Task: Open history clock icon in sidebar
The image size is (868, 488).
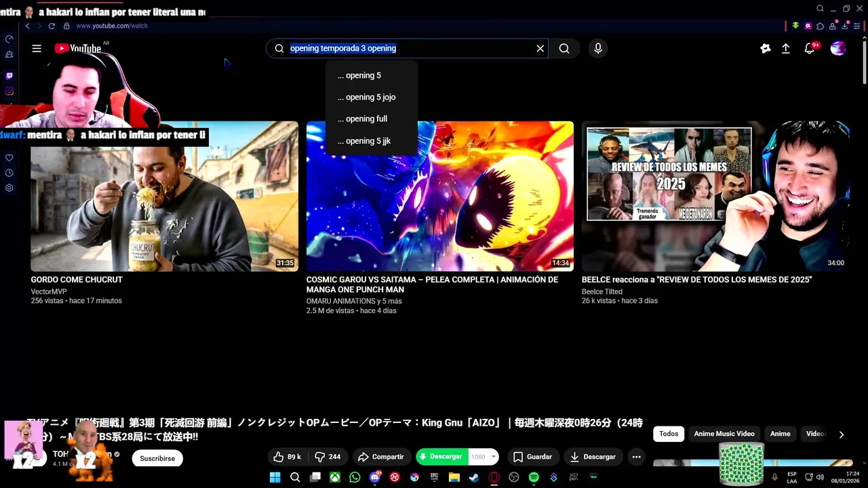Action: (x=9, y=173)
